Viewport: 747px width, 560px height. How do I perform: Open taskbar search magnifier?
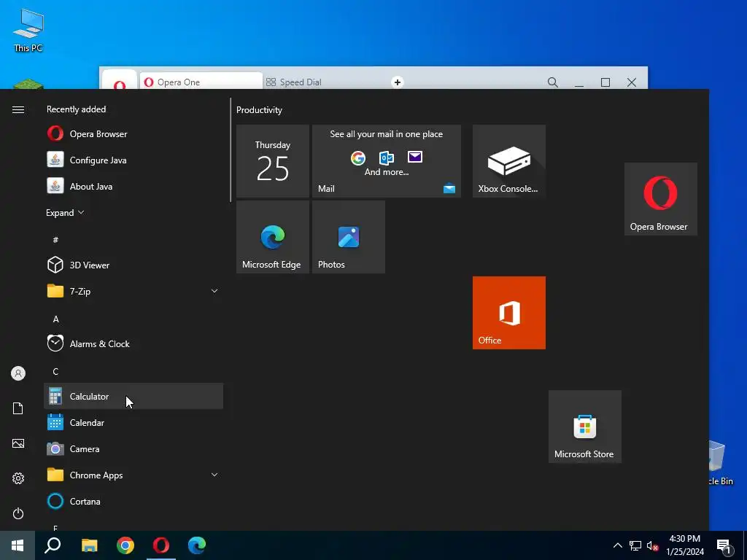pyautogui.click(x=53, y=545)
